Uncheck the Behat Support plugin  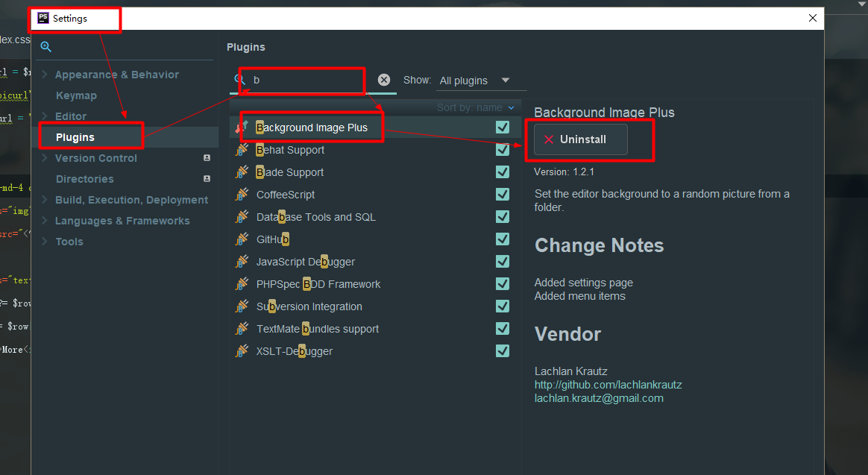[x=503, y=149]
